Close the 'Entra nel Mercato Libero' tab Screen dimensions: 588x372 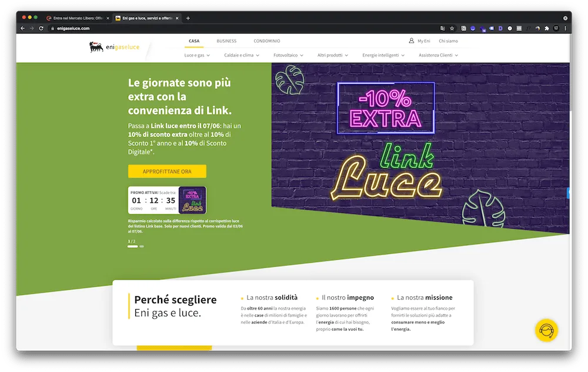[108, 18]
